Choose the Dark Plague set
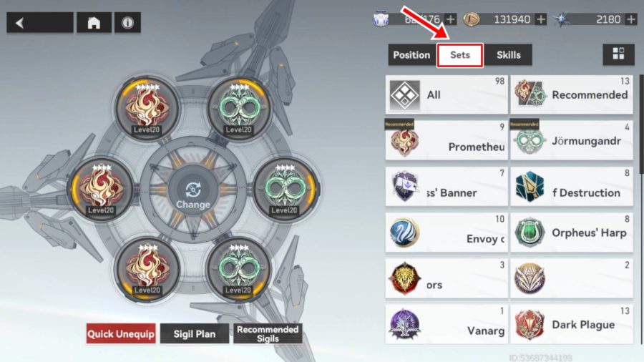Screen dimensions: 644x362 [572, 324]
